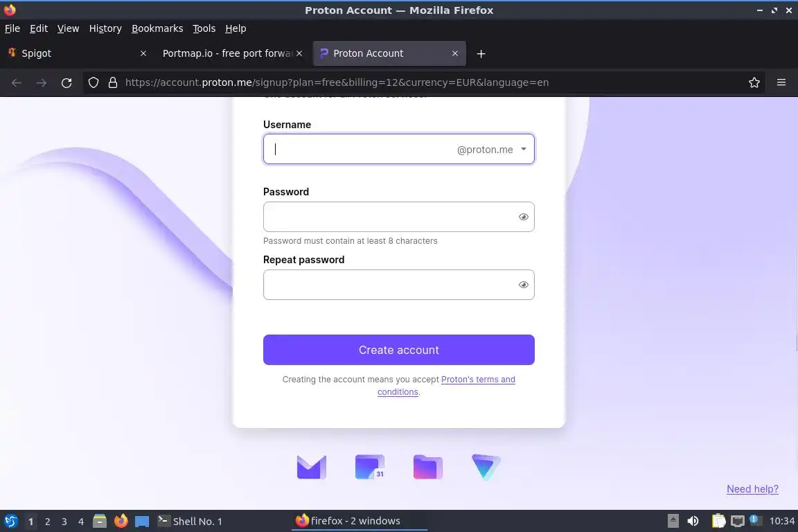Select the Proton Account tab
Image resolution: width=798 pixels, height=532 pixels.
click(389, 53)
